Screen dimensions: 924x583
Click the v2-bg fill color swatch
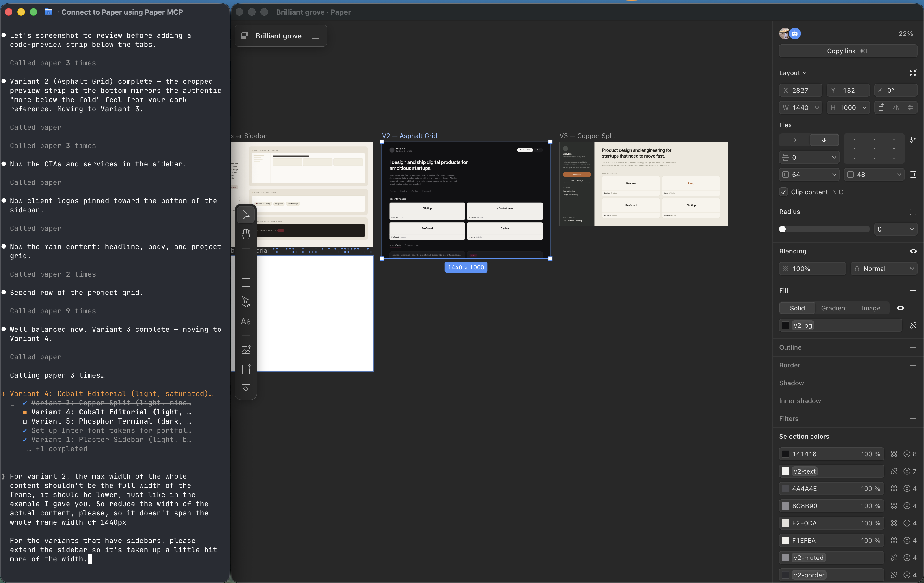[785, 326]
